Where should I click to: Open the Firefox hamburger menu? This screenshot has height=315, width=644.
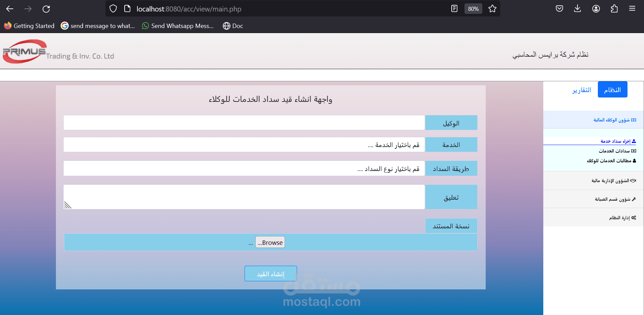click(x=632, y=9)
